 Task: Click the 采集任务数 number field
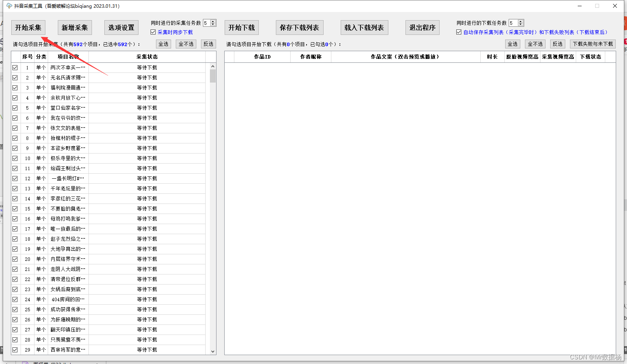coord(206,23)
